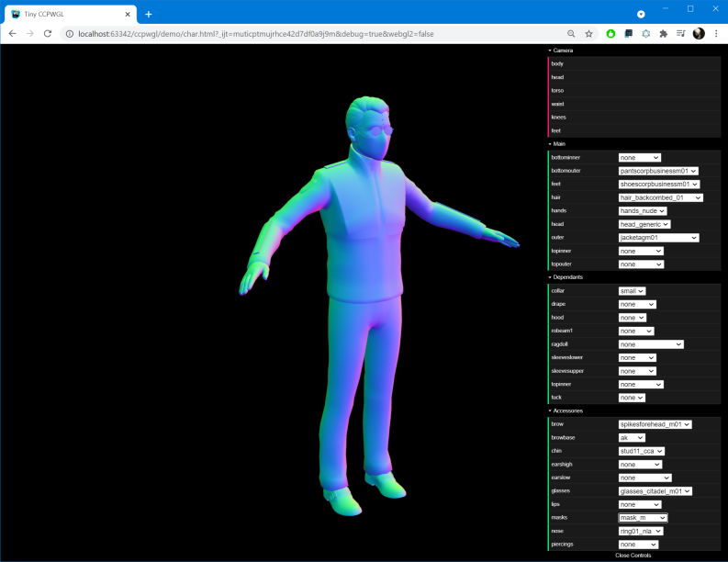
Task: Click the browser back arrow
Action: [13, 33]
